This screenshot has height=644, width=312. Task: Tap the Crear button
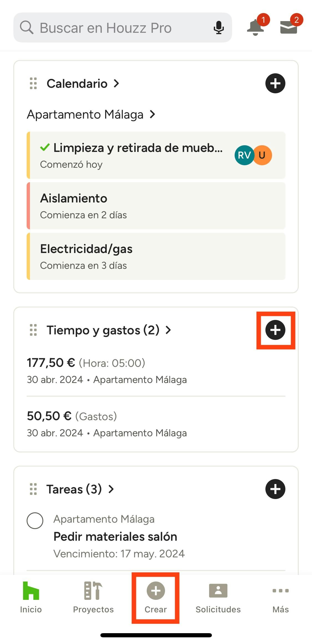pos(156,597)
